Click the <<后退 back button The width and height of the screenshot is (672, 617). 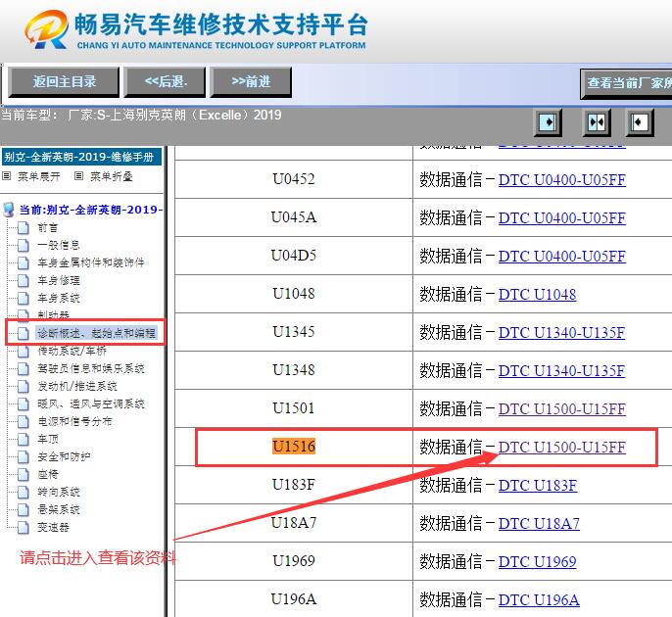point(166,81)
